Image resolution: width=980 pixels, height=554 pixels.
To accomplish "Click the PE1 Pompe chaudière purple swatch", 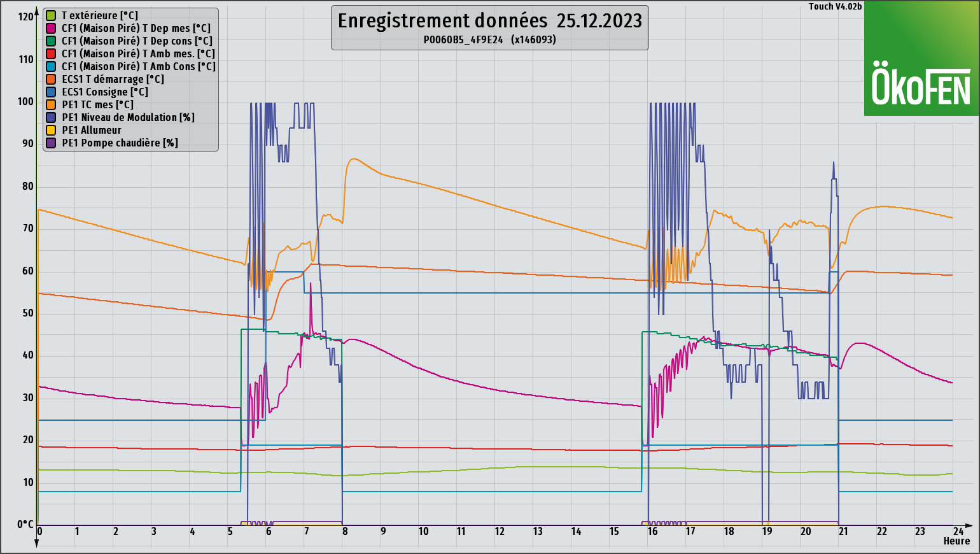I will click(x=51, y=143).
